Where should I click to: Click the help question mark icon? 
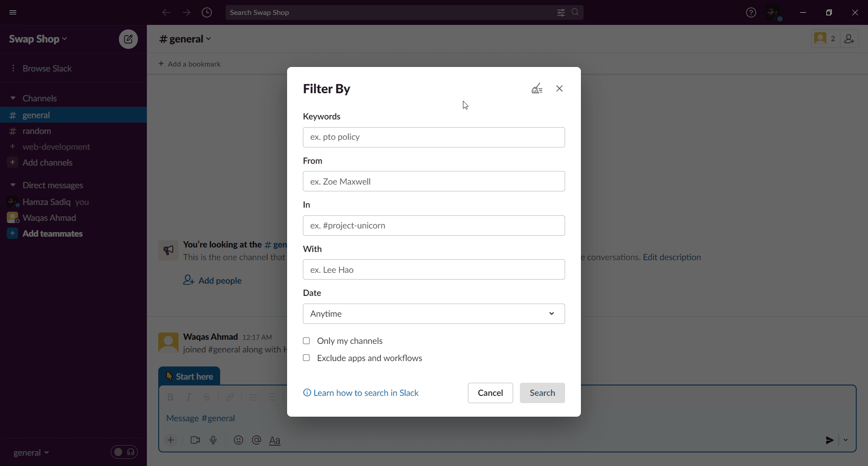tap(751, 13)
